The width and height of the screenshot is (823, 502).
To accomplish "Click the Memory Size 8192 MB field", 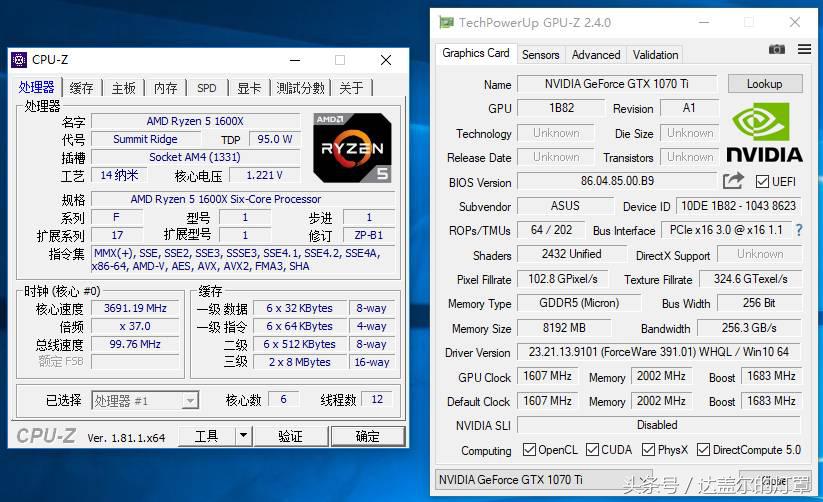I will click(564, 328).
